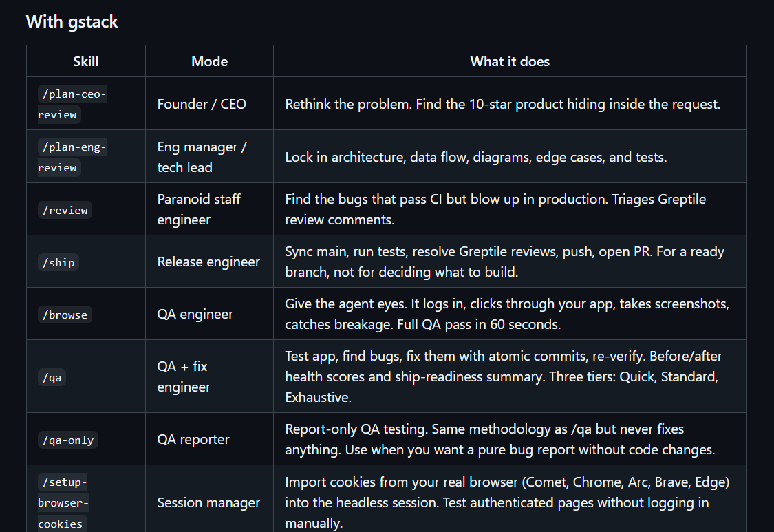Click the "Release engineer" mode cell
Screen dimensions: 774x532
coord(208,262)
